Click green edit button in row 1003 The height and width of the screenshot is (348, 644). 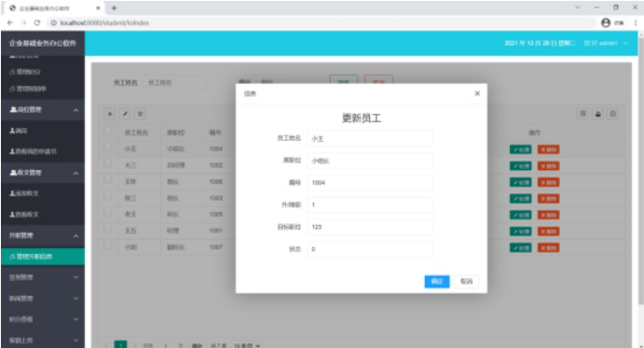click(x=520, y=199)
